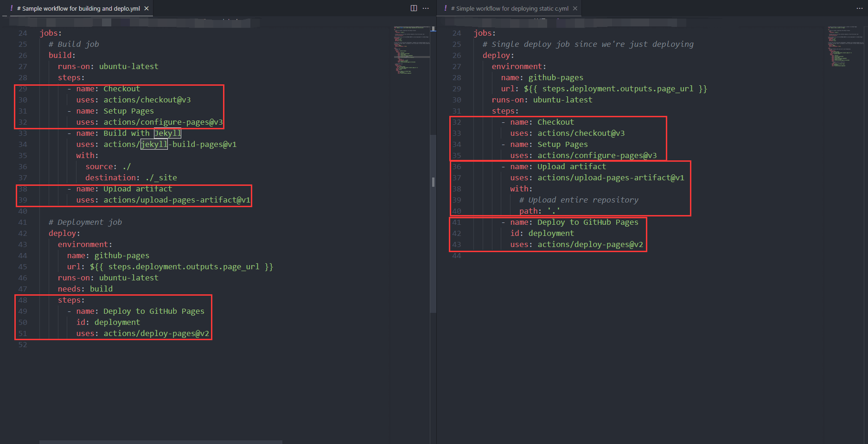
Task: Click line number 44 in the right editor
Action: pyautogui.click(x=456, y=255)
